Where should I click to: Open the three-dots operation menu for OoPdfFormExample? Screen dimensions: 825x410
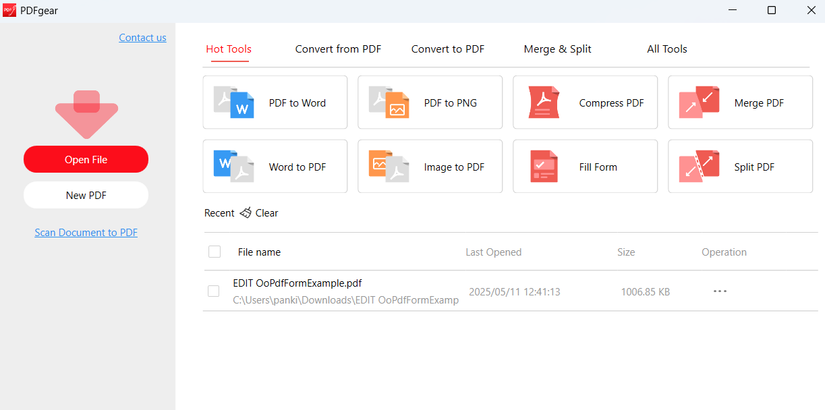720,291
